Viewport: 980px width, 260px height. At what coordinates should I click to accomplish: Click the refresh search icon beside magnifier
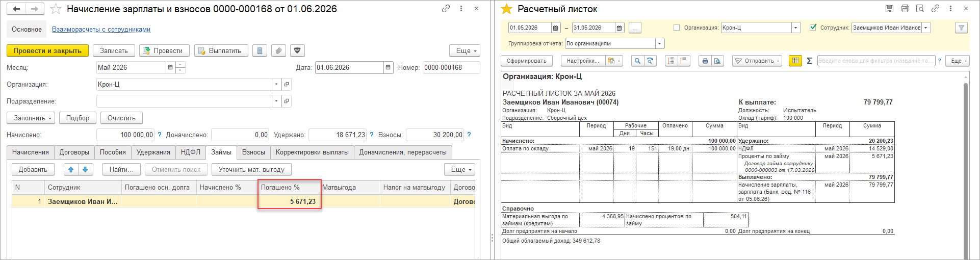click(x=650, y=61)
